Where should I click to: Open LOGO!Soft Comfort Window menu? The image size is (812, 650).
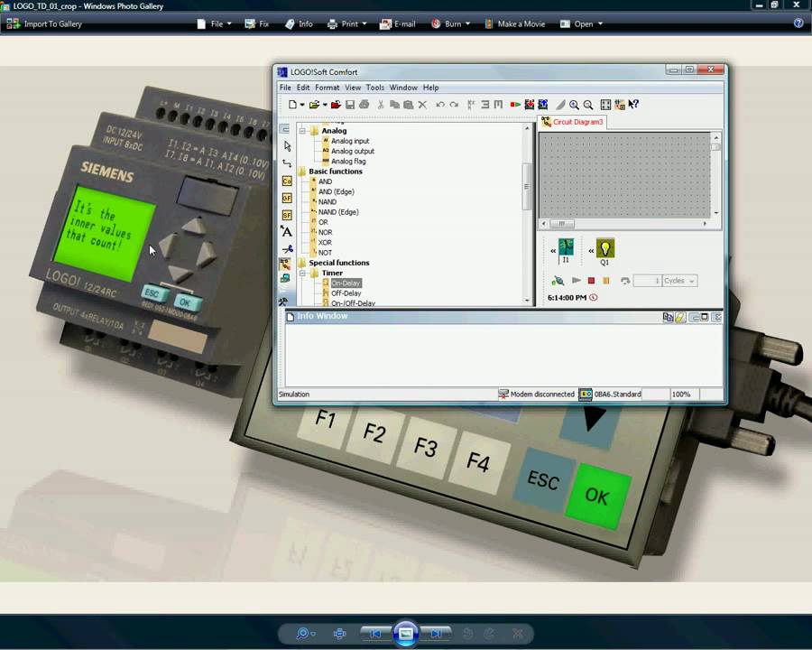point(403,88)
